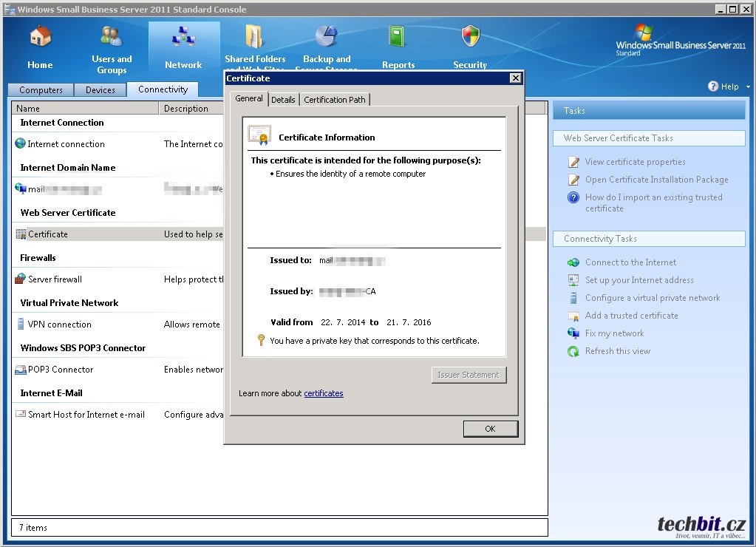Open the Home section icon
Image resolution: width=756 pixels, height=547 pixels.
point(40,47)
